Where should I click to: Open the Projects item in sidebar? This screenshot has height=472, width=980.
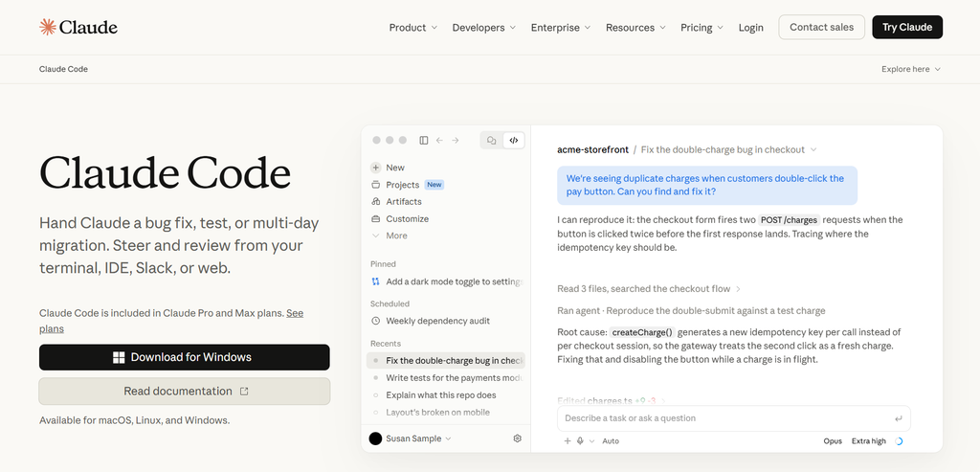coord(403,185)
